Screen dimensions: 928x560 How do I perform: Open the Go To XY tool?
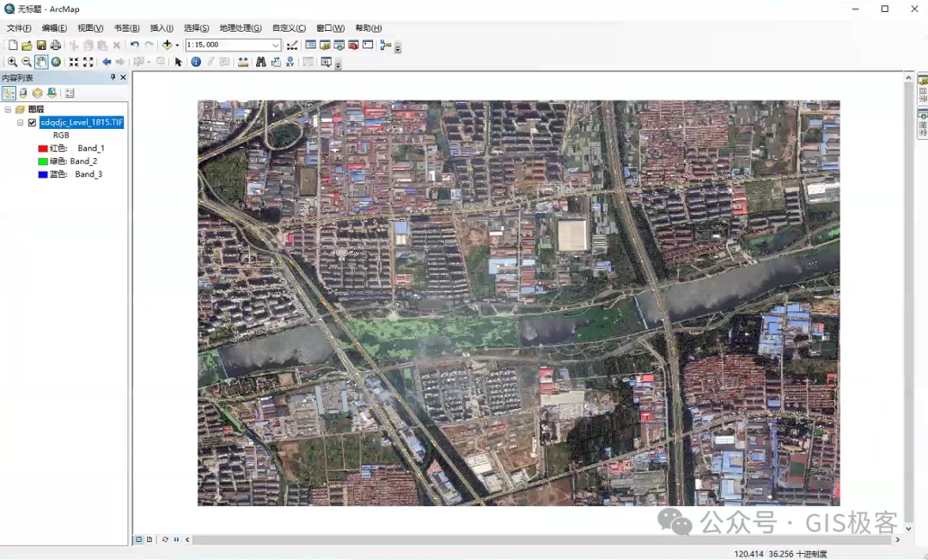(290, 62)
